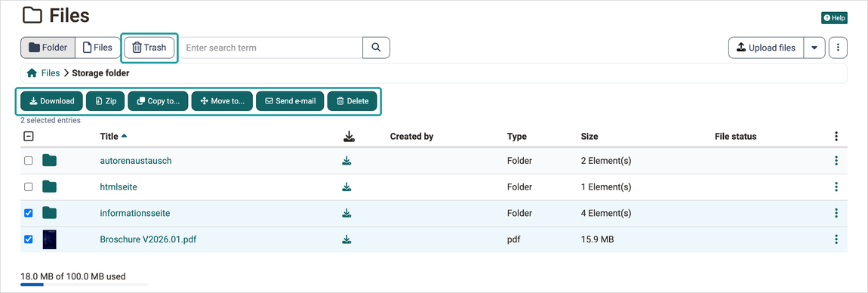The width and height of the screenshot is (868, 293).
Task: Click the informationsseite folder icon
Action: [x=50, y=213]
